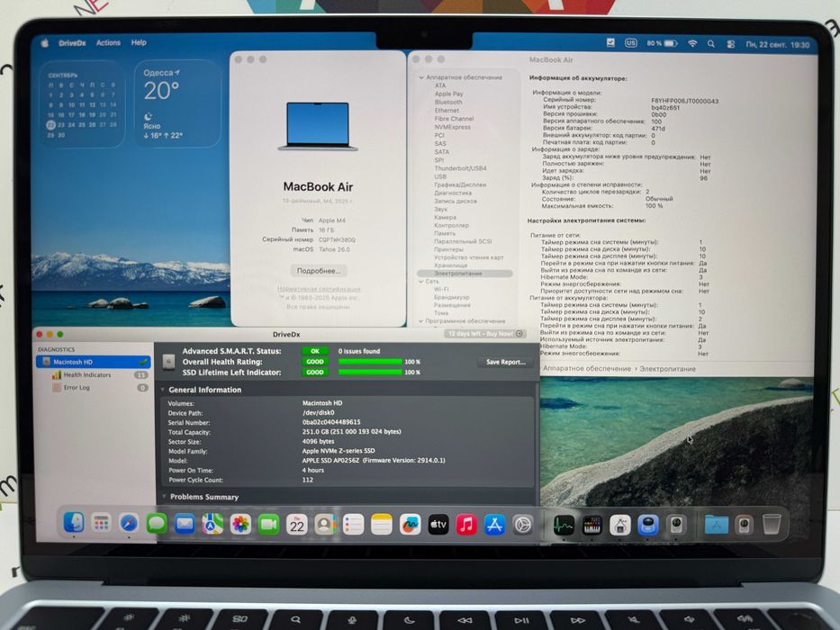Open System Settings from the Dock
This screenshot has width=840, height=630.
pos(522,525)
